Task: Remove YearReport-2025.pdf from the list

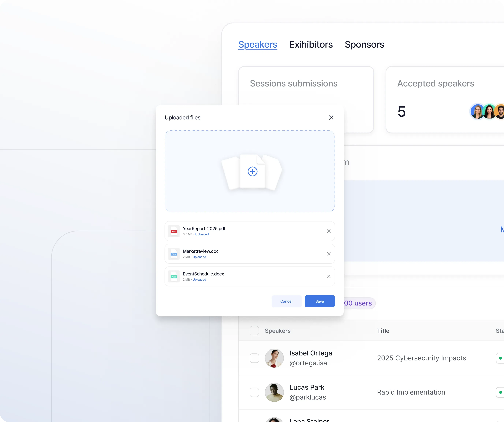Action: pos(328,231)
